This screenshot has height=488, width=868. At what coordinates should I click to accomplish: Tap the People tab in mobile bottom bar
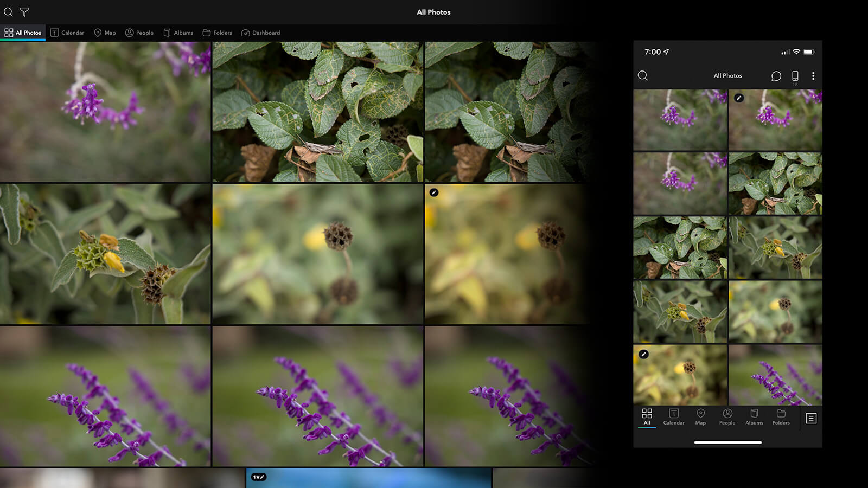[727, 417]
